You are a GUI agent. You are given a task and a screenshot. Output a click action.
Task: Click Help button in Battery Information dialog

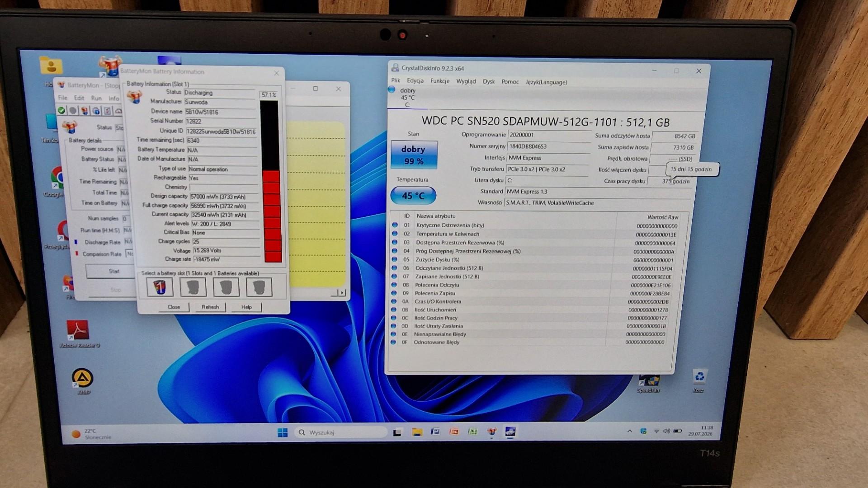[246, 307]
